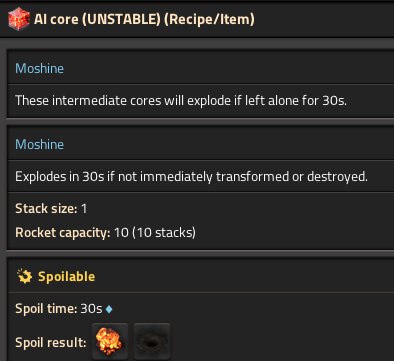The width and height of the screenshot is (394, 361).
Task: Click the Spoil time label
Action: point(46,309)
